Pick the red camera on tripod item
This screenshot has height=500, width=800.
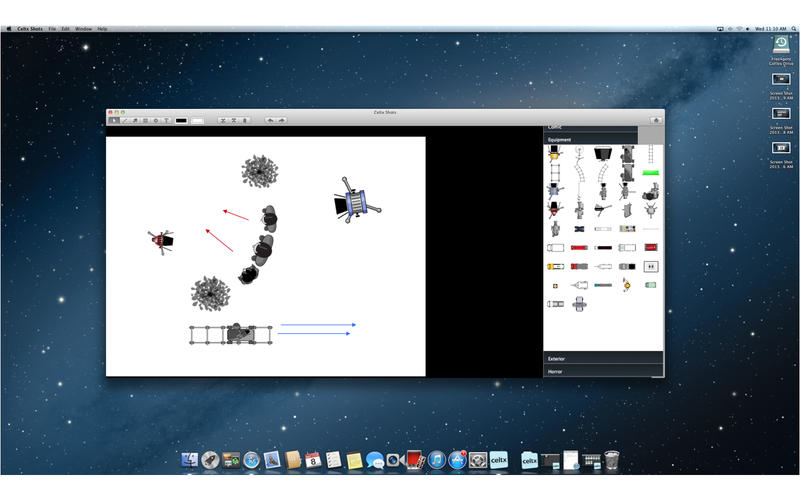(x=555, y=209)
